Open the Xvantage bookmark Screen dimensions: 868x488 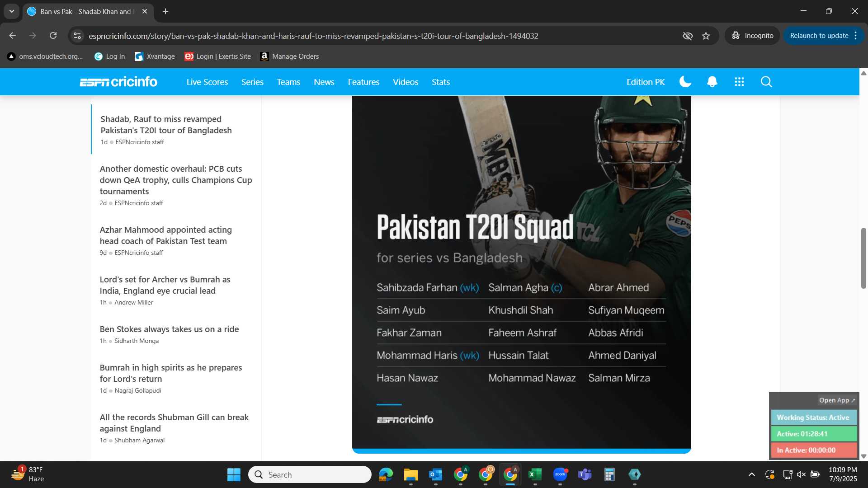tap(155, 56)
